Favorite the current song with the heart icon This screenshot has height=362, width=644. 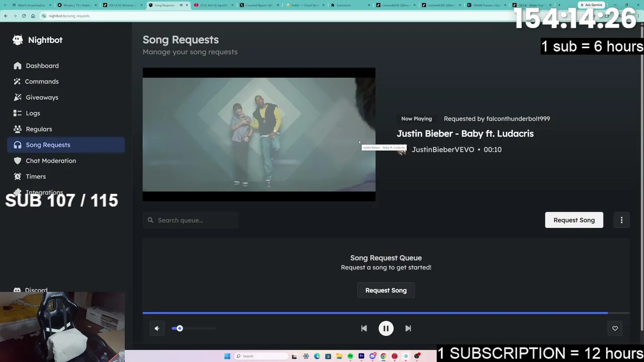pyautogui.click(x=615, y=328)
